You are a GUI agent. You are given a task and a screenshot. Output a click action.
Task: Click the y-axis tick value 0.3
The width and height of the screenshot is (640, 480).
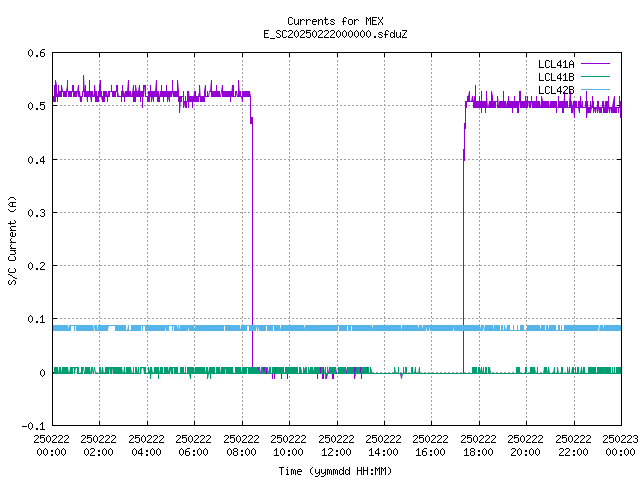36,213
